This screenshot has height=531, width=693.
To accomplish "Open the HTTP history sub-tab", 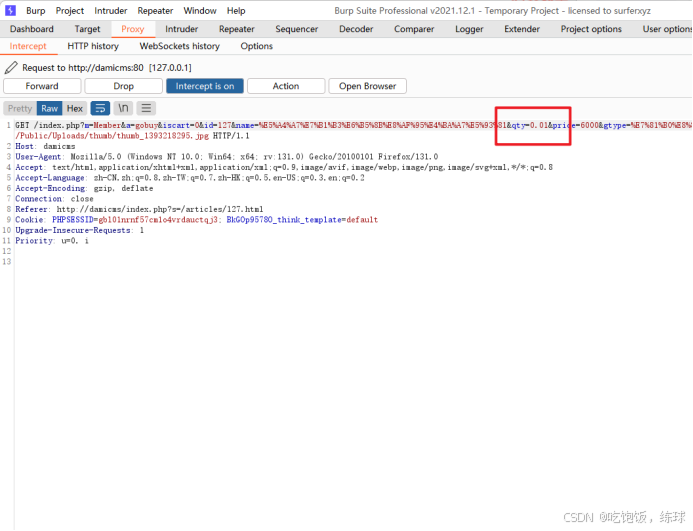I will pyautogui.click(x=93, y=46).
